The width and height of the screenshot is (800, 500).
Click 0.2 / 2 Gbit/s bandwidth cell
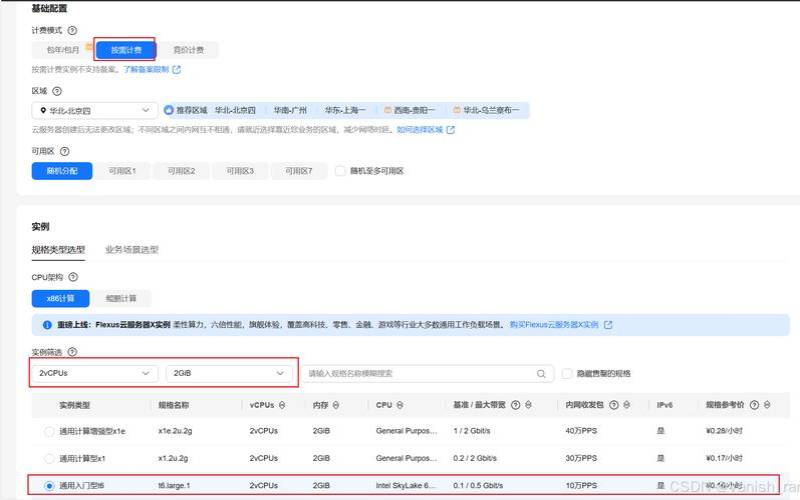coord(474,458)
